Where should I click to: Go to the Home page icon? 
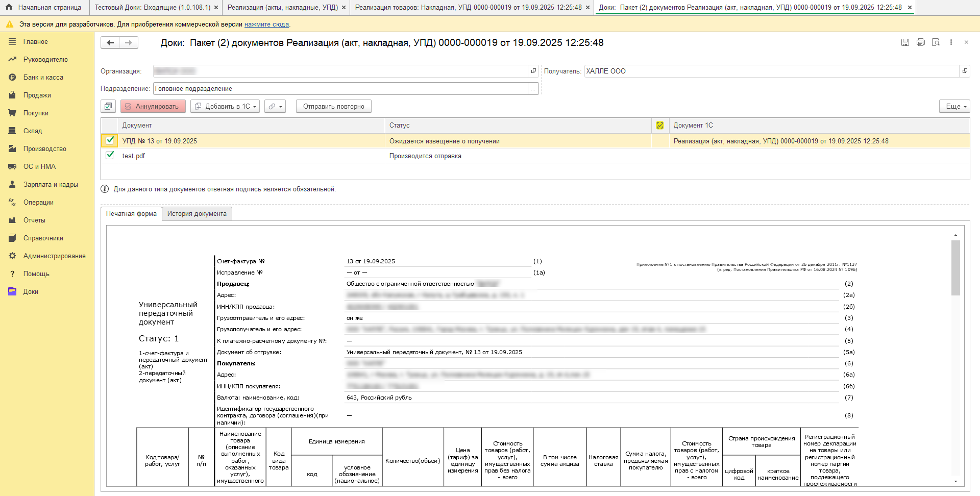coord(9,8)
